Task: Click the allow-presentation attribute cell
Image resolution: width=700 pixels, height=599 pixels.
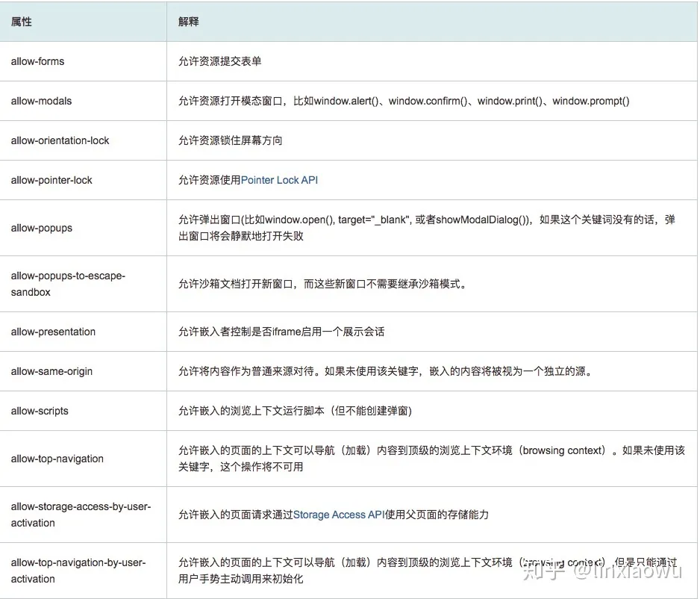Action: tap(54, 332)
